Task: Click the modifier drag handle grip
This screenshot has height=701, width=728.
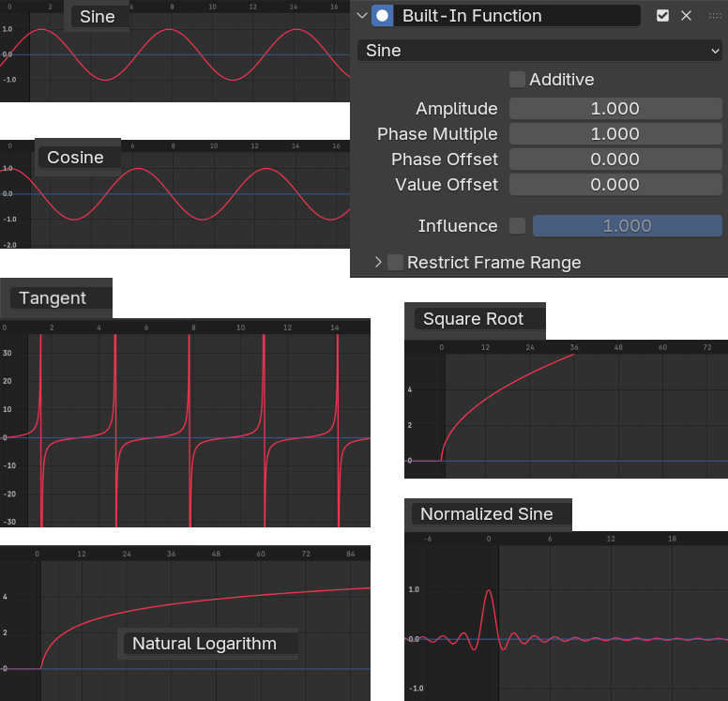Action: [715, 16]
